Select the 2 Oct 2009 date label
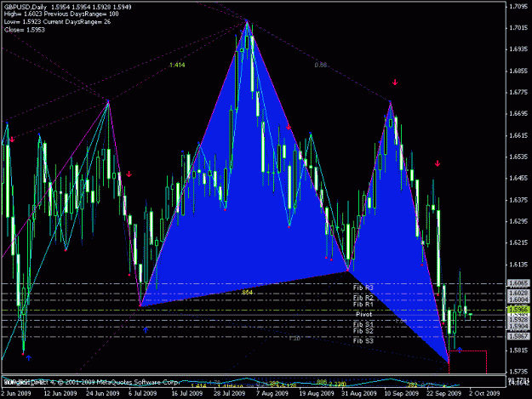 click(x=484, y=393)
